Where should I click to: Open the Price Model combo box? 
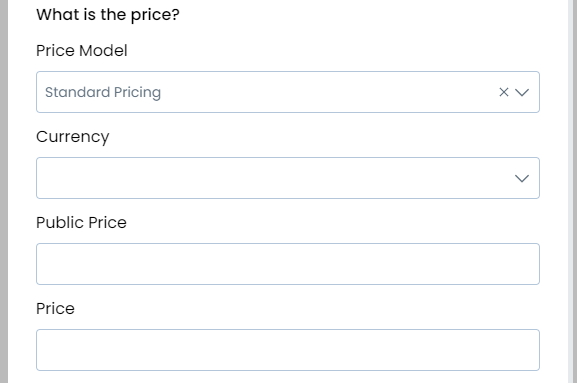point(288,92)
